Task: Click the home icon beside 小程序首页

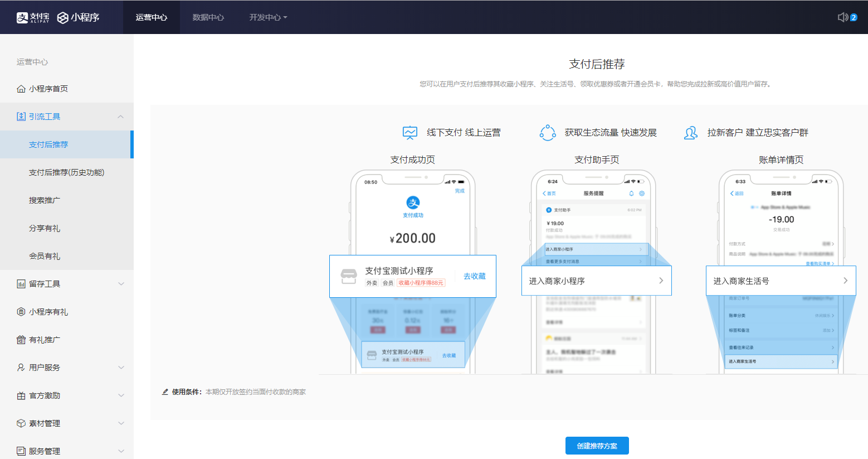Action: [21, 89]
